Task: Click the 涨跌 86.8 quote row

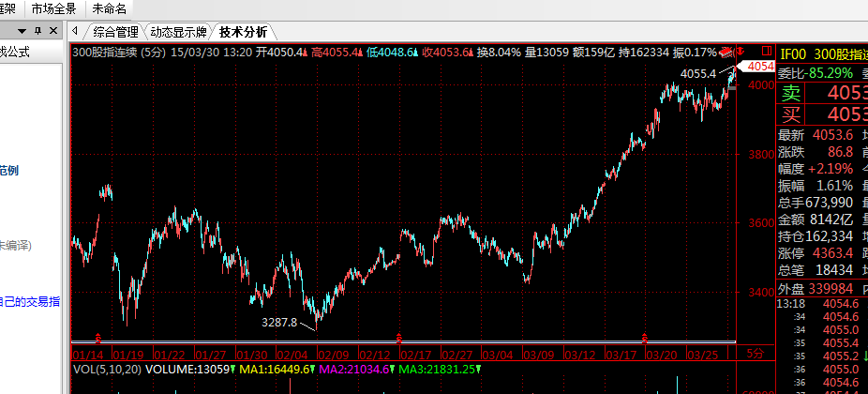Action: [x=816, y=152]
